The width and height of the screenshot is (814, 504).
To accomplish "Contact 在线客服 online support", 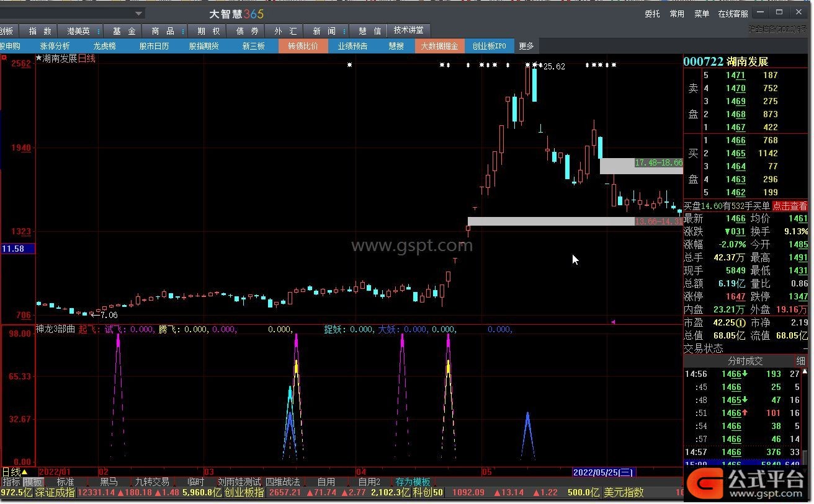I will click(x=733, y=14).
